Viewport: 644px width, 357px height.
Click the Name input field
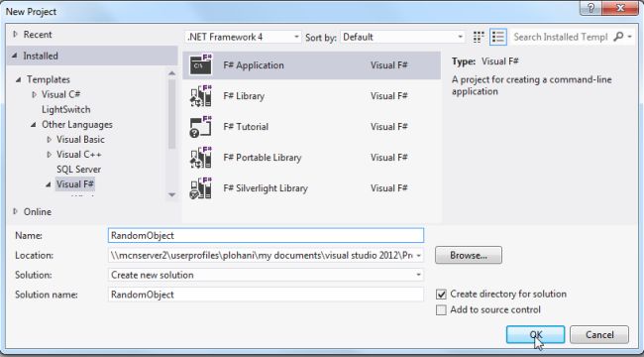point(266,236)
